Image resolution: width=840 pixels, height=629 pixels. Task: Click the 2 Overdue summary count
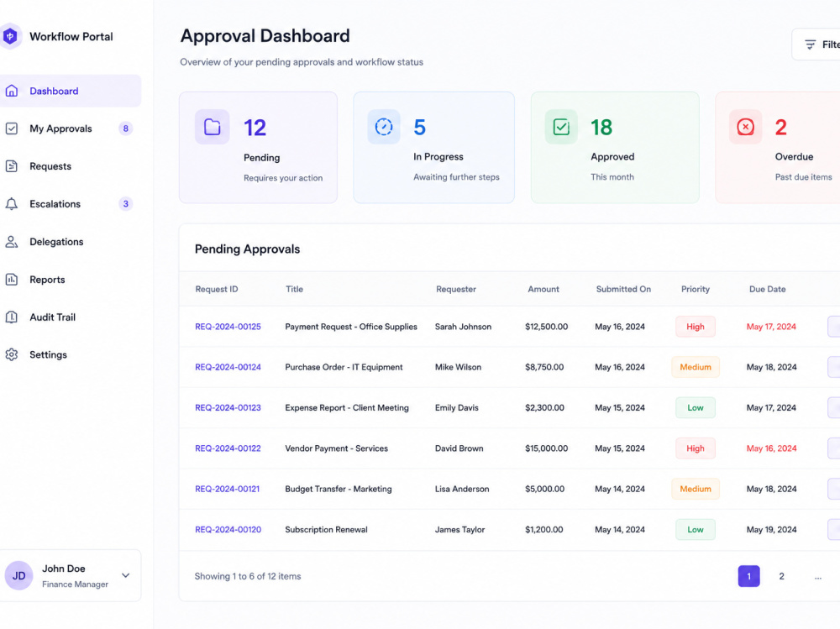[781, 128]
